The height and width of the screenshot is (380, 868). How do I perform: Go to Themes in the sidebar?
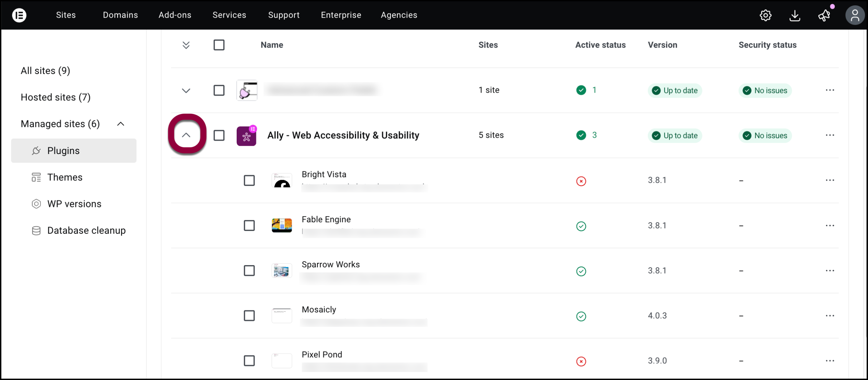pos(65,177)
